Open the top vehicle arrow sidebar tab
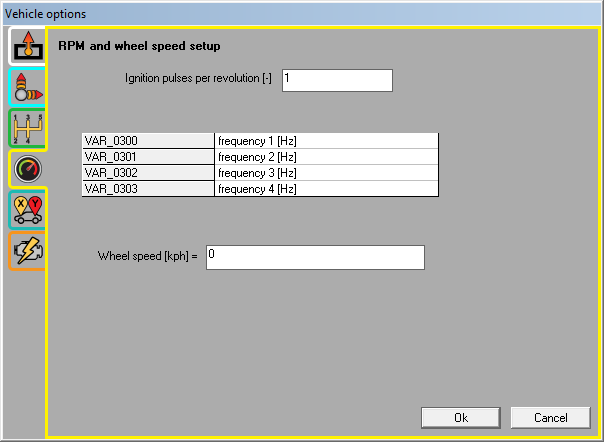604x442 pixels. tap(26, 47)
